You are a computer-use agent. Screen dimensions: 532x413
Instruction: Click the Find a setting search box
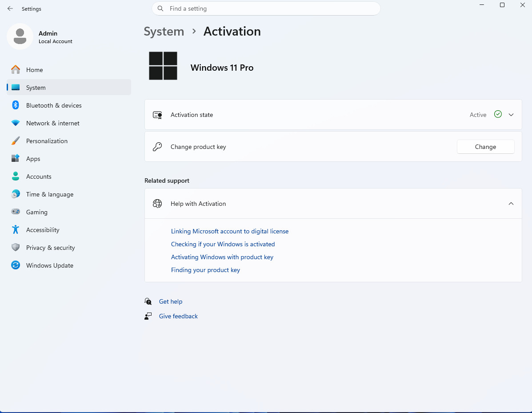pos(266,8)
